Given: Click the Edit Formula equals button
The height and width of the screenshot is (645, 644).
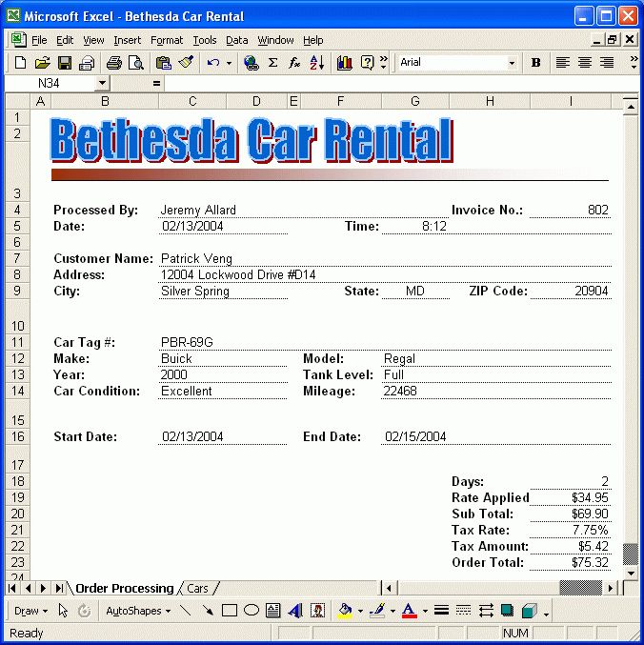Looking at the screenshot, I should click(x=156, y=84).
